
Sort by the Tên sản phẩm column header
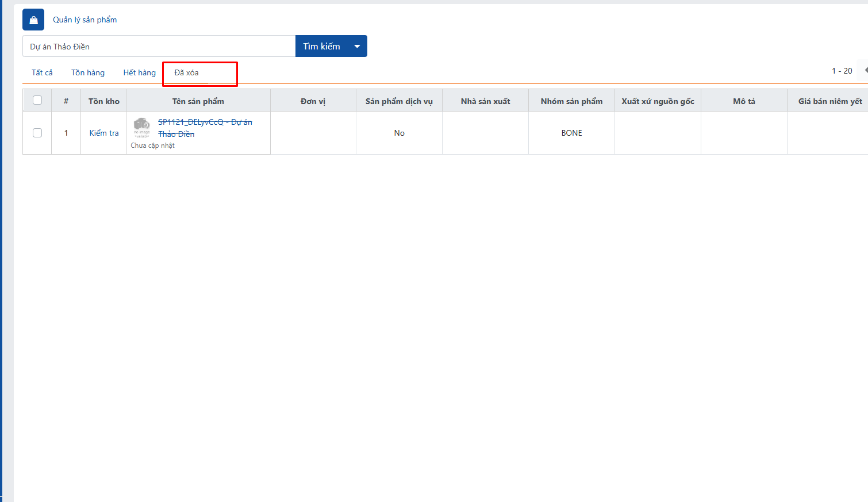(198, 101)
